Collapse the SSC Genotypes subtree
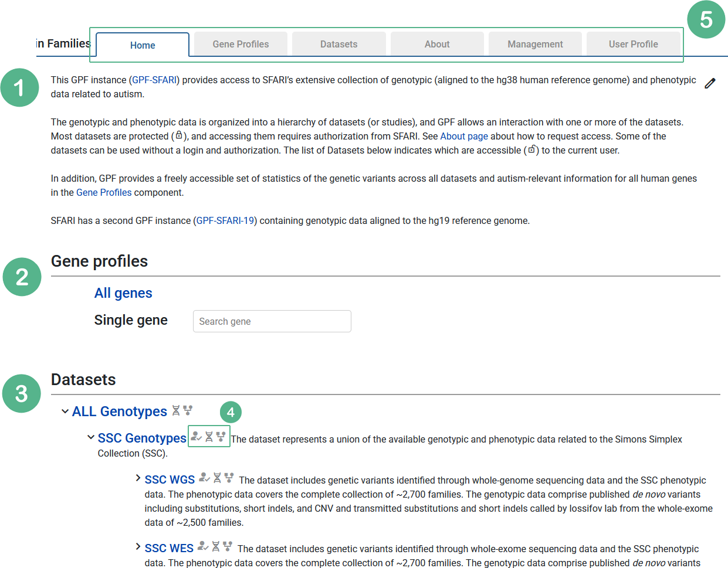The image size is (728, 568). [91, 437]
